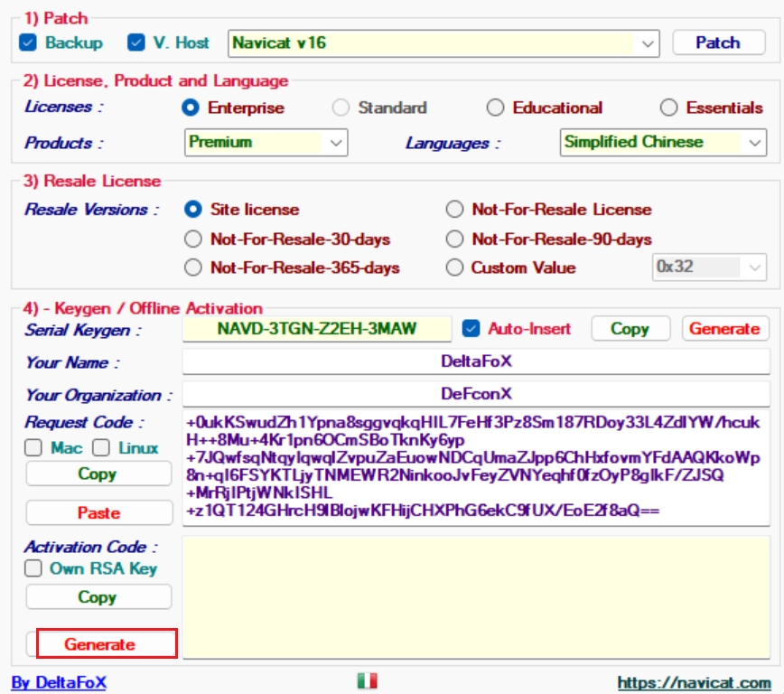Open the navicat.com link
Image resolution: width=784 pixels, height=694 pixels.
[694, 682]
